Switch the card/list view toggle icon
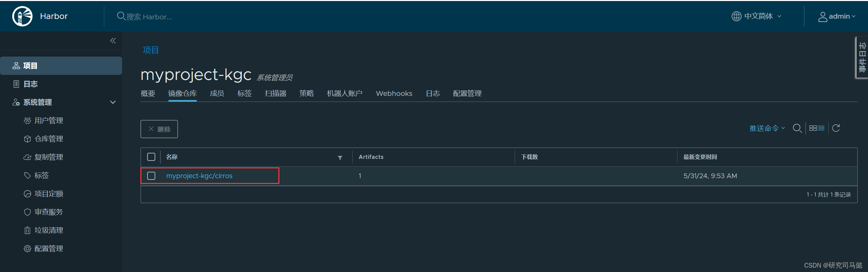Image resolution: width=868 pixels, height=272 pixels. click(817, 128)
